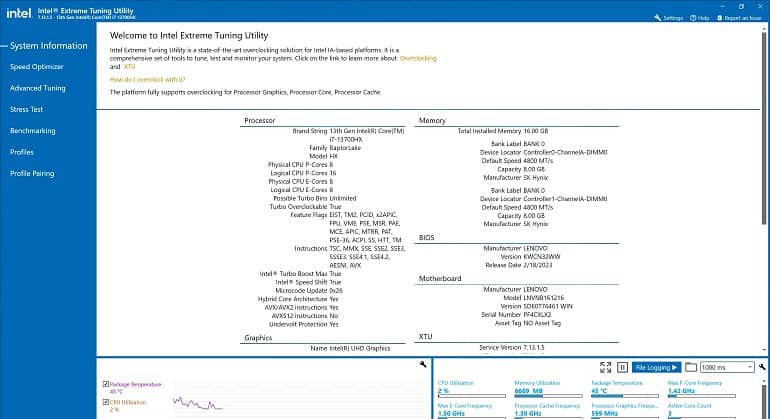Click BIOS release date '2/18/2023'

[x=538, y=265]
